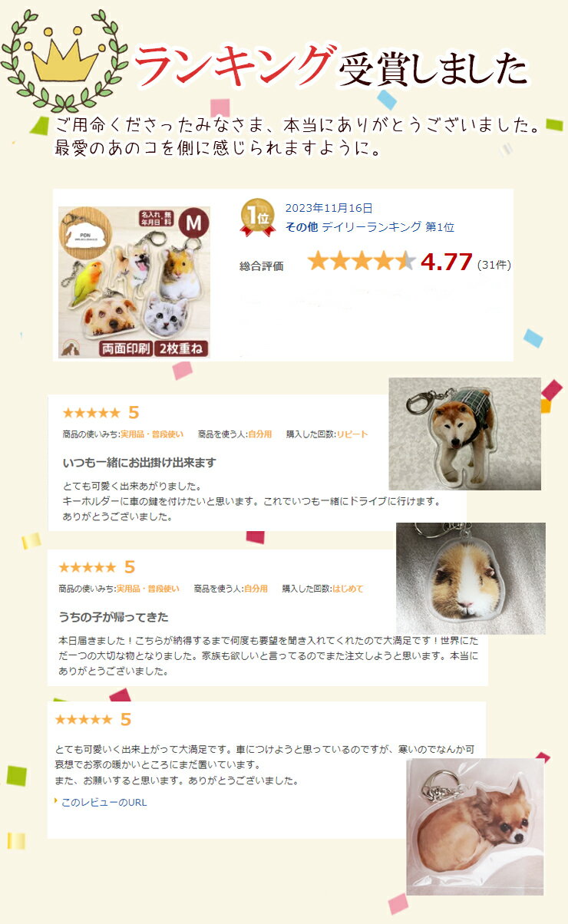Open the Chihuahua keychain photo
The width and height of the screenshot is (568, 924).
[474, 827]
